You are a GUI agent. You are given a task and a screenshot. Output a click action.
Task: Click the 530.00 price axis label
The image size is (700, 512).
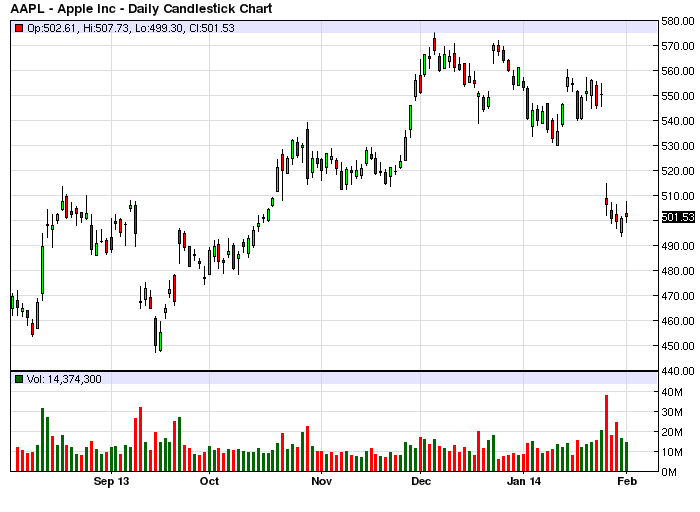coord(678,146)
